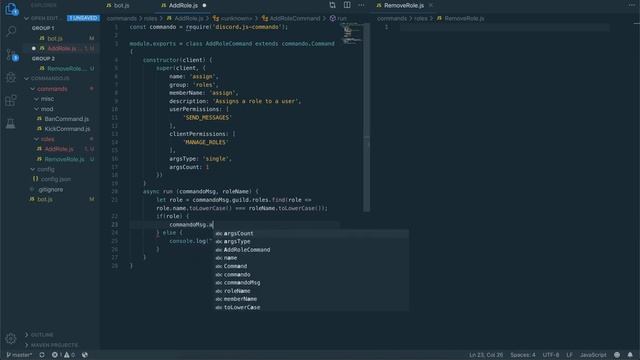Viewport: 640px width, 360px height.
Task: Collapse the config folder
Action: (x=33, y=169)
